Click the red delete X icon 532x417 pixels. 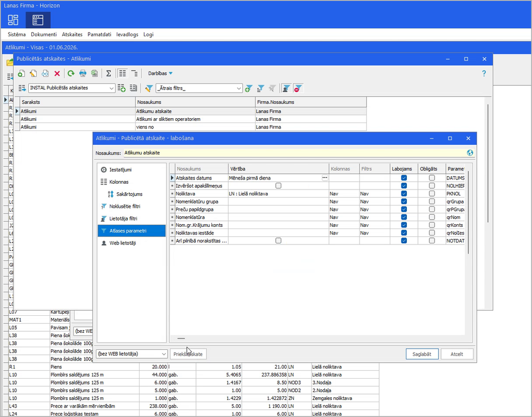click(57, 73)
